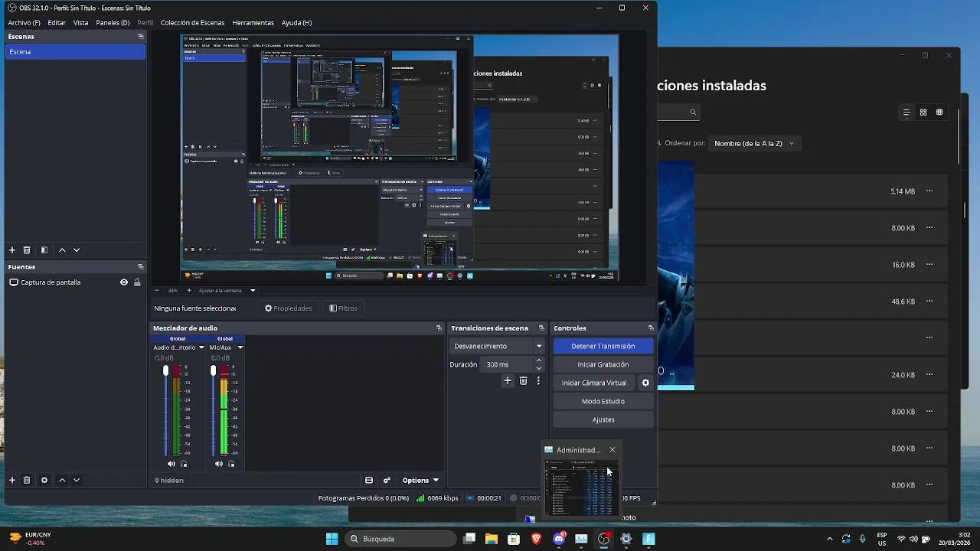The width and height of the screenshot is (980, 551).
Task: Remove the transition with the trash icon
Action: (x=524, y=380)
